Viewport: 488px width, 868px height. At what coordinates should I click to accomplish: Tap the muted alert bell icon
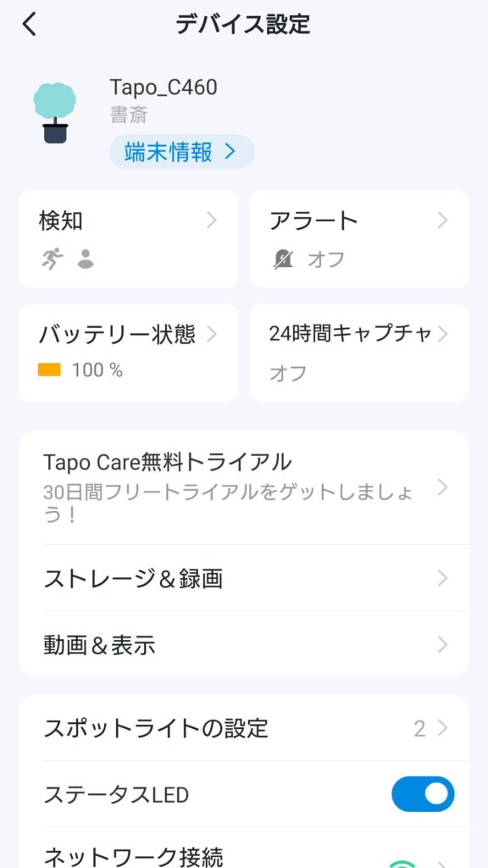(x=283, y=259)
